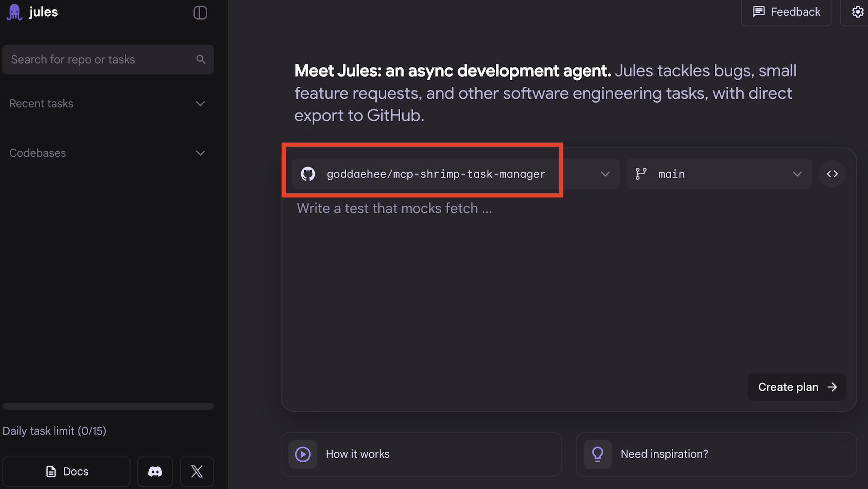Click the arrow icon on Create plan
This screenshot has height=489, width=868.
click(832, 387)
